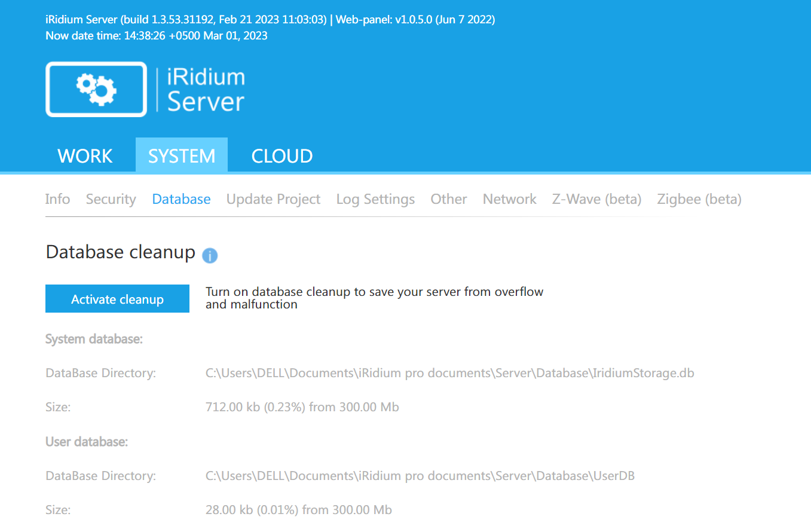Click the iRidium Server gear logo icon

coord(96,89)
